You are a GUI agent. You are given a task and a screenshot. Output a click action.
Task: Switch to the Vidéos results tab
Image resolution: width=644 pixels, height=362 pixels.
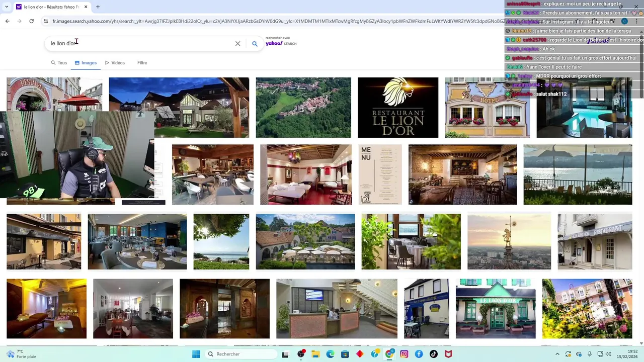115,63
